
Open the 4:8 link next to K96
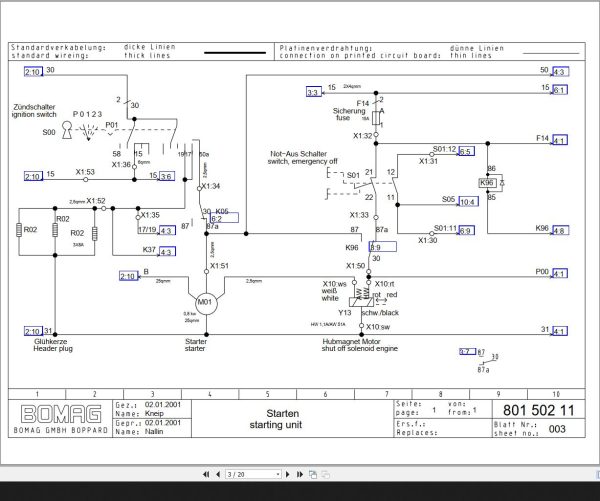click(560, 230)
